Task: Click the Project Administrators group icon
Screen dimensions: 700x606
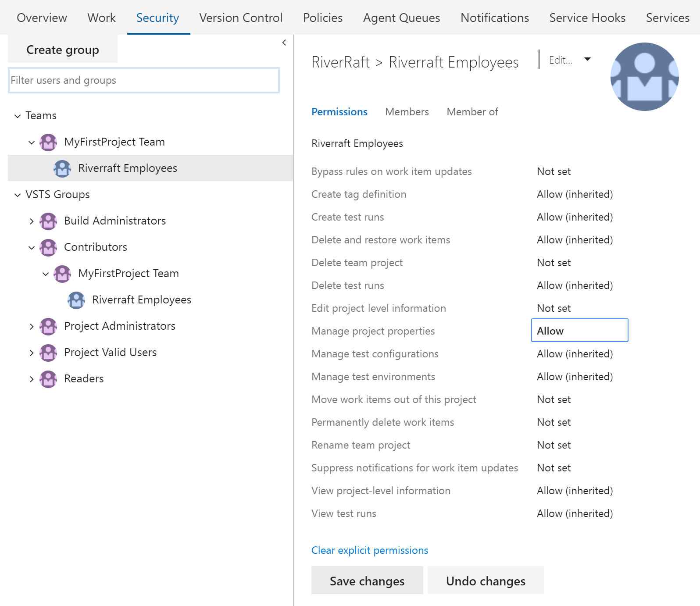Action: tap(48, 326)
